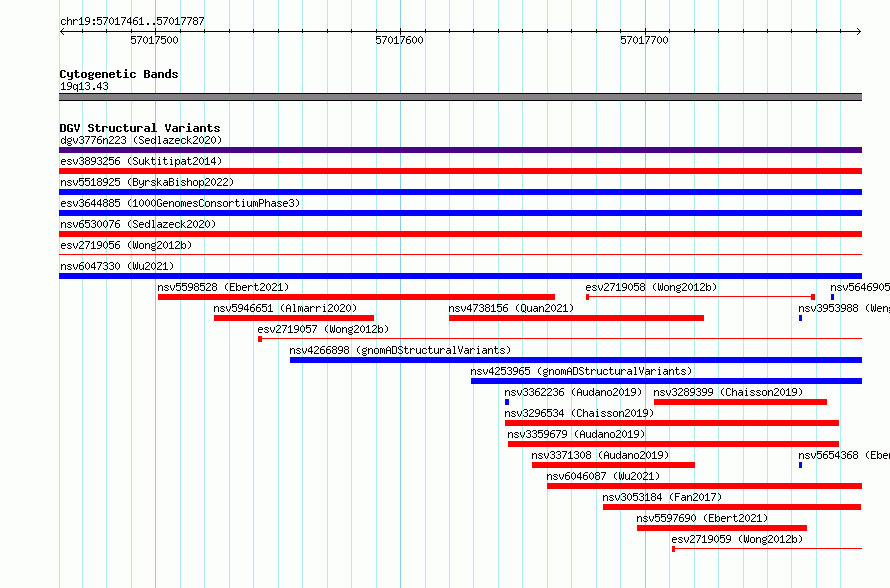Click the red nsv3296534 variant bar
Screen dimensions: 890x588
(x=672, y=423)
